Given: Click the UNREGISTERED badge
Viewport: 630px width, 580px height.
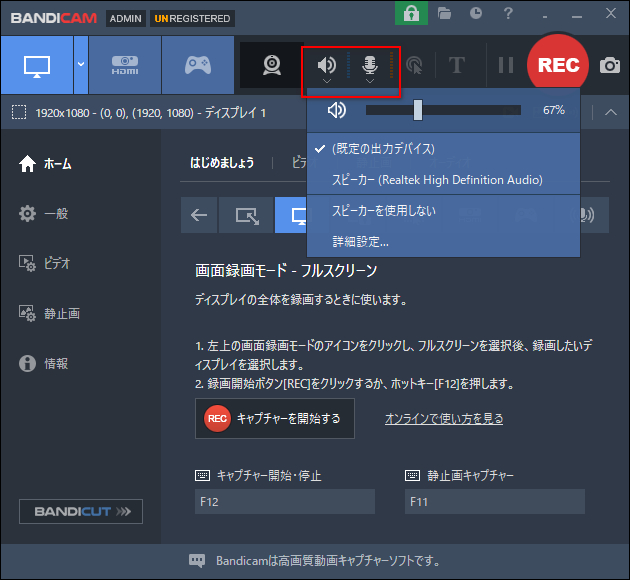Looking at the screenshot, I should [192, 18].
